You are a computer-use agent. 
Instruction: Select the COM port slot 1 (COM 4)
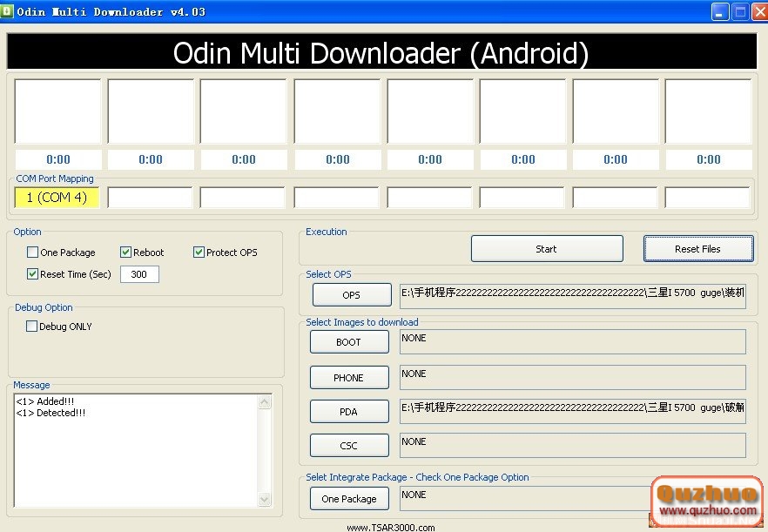point(57,198)
